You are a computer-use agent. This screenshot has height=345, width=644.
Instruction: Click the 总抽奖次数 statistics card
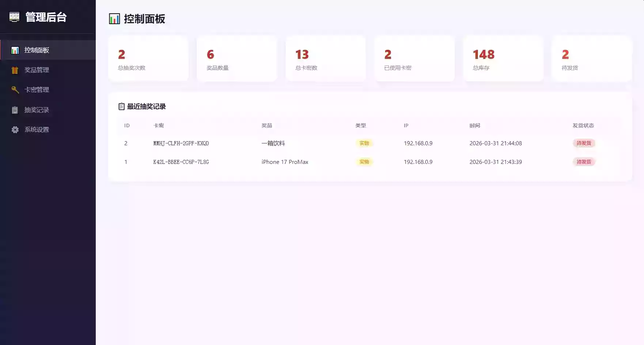coord(148,59)
